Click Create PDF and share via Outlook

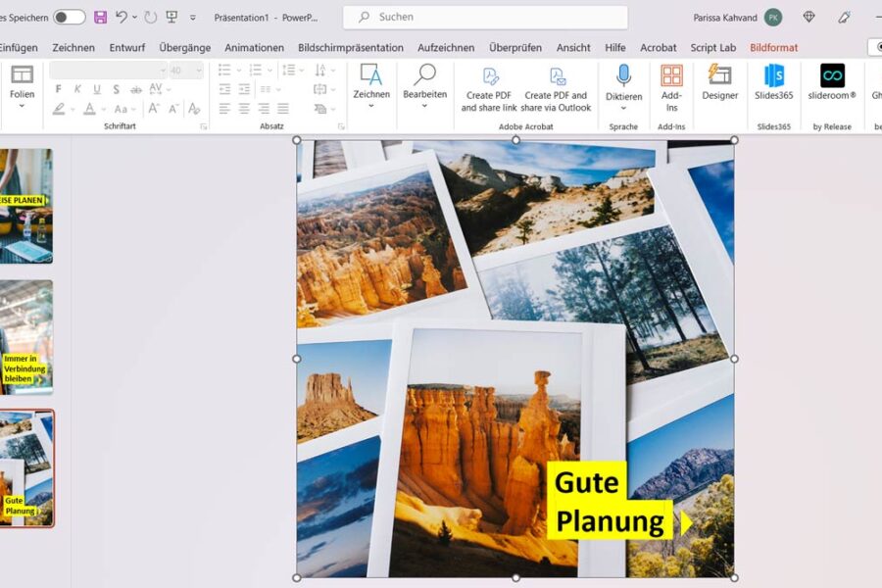(556, 88)
